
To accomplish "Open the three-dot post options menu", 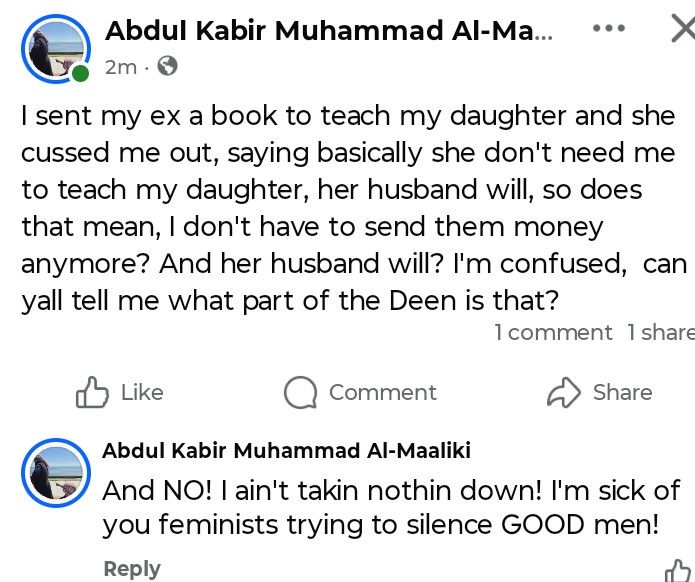I will (x=608, y=28).
